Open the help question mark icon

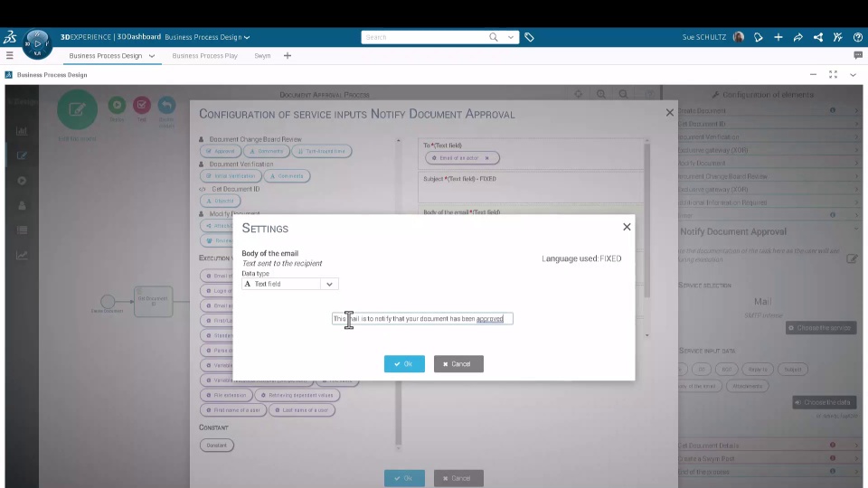[857, 37]
